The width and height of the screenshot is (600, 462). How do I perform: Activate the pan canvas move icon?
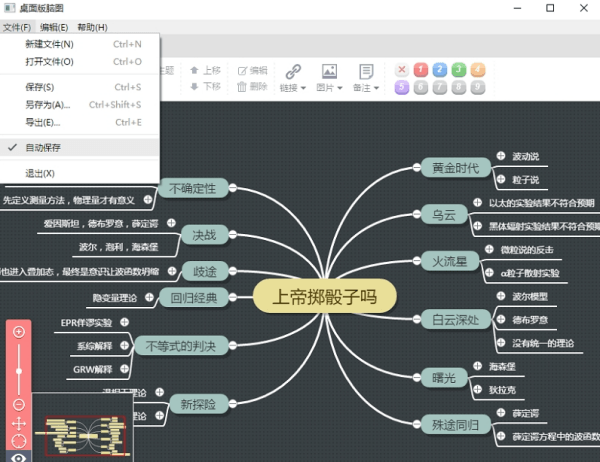point(18,422)
